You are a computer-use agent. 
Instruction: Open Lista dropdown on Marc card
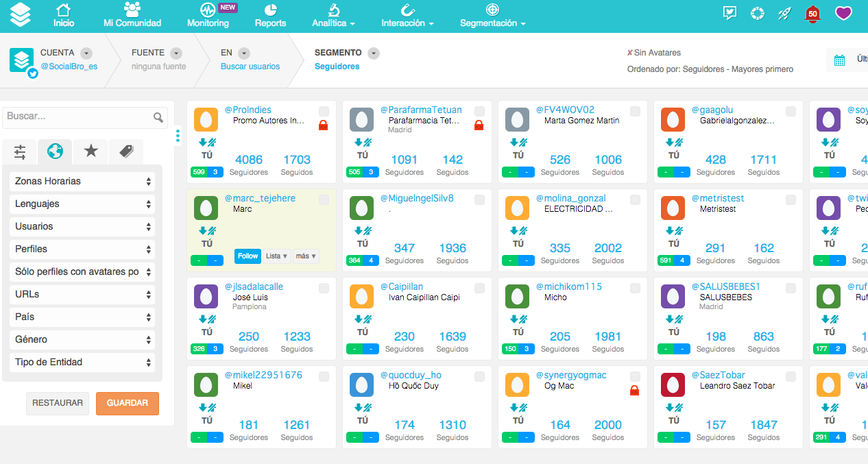coord(277,256)
